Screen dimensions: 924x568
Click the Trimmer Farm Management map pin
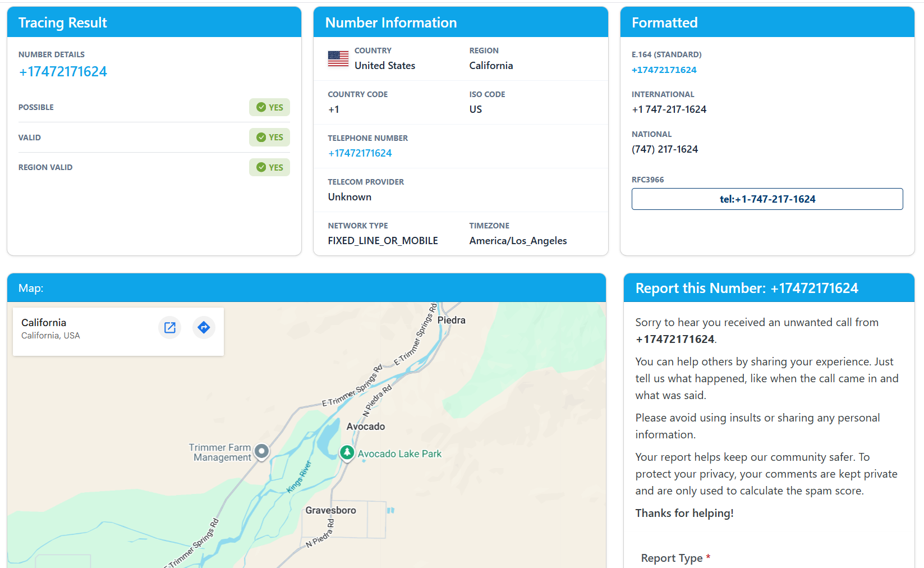coord(261,451)
